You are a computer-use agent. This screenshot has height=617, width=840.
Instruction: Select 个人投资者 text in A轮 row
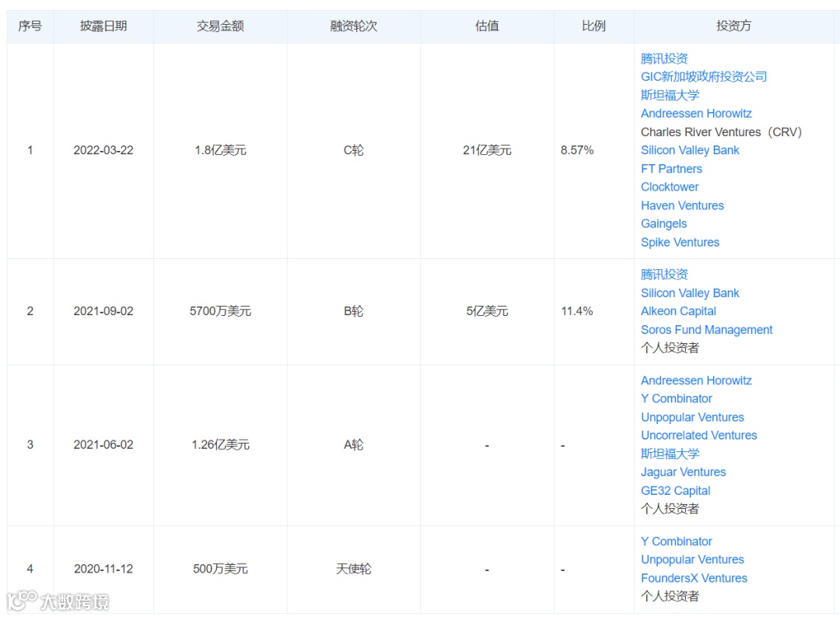point(670,509)
